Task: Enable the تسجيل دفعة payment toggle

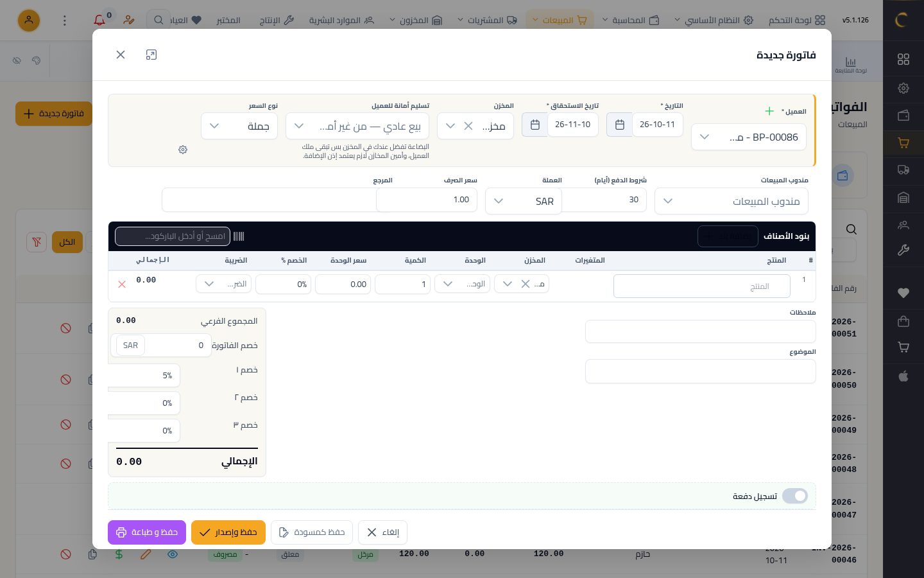Action: tap(795, 496)
